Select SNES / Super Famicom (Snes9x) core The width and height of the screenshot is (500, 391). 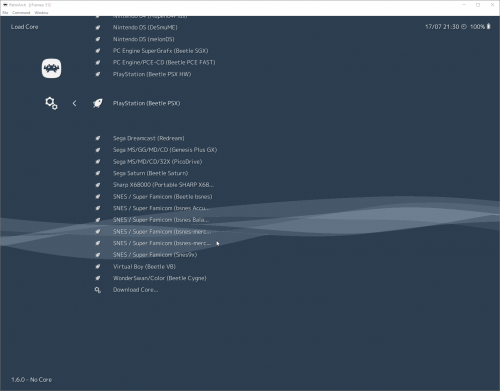coord(155,255)
